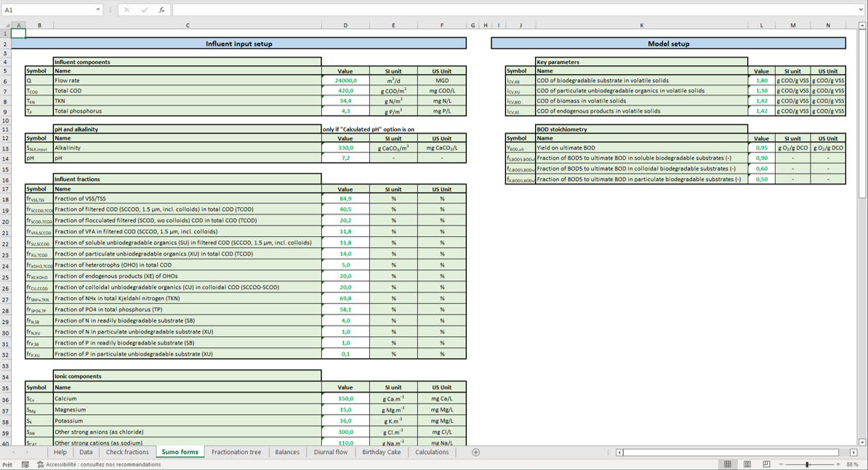Viewport: 868px width, 470px height.
Task: Click in the formula bar input field
Action: click(509, 10)
